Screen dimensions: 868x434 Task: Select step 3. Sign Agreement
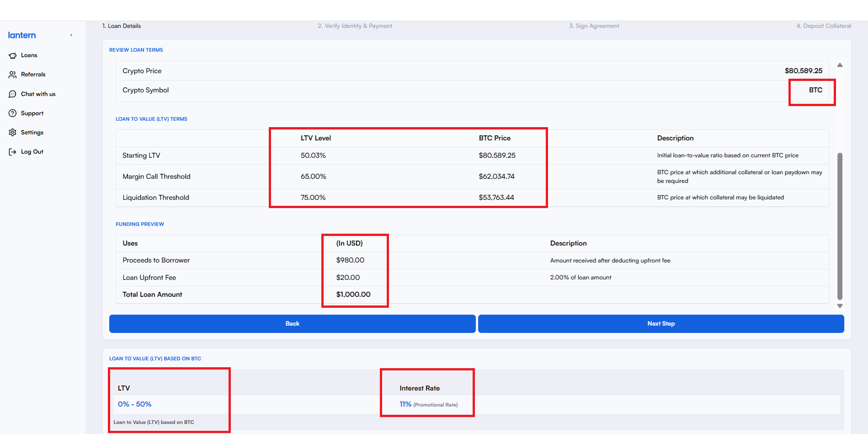594,26
